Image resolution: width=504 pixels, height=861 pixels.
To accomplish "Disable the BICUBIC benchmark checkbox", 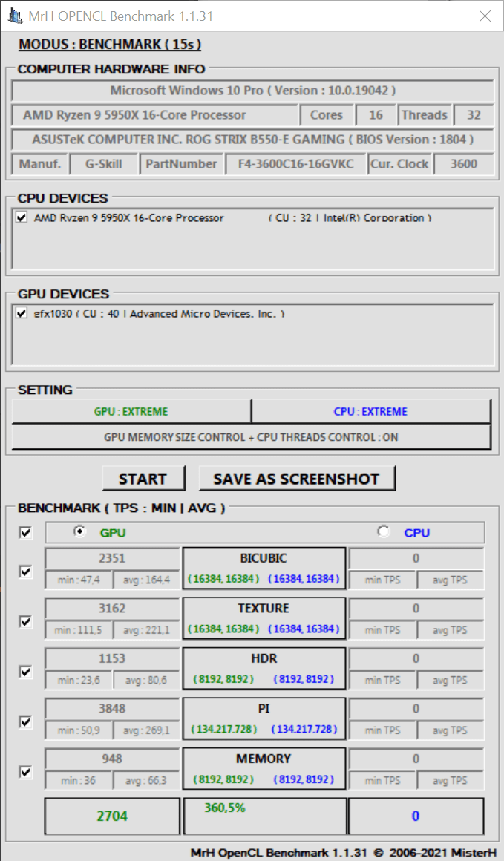I will coord(25,572).
